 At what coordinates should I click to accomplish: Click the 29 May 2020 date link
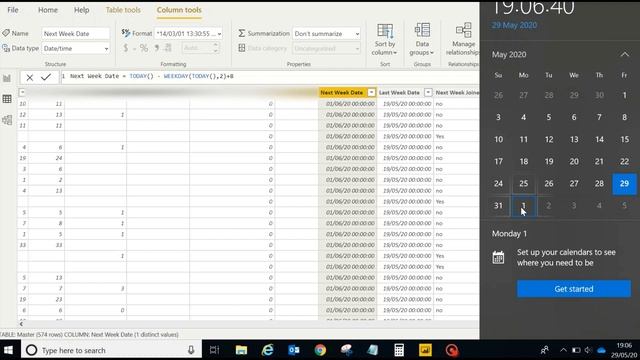click(514, 25)
